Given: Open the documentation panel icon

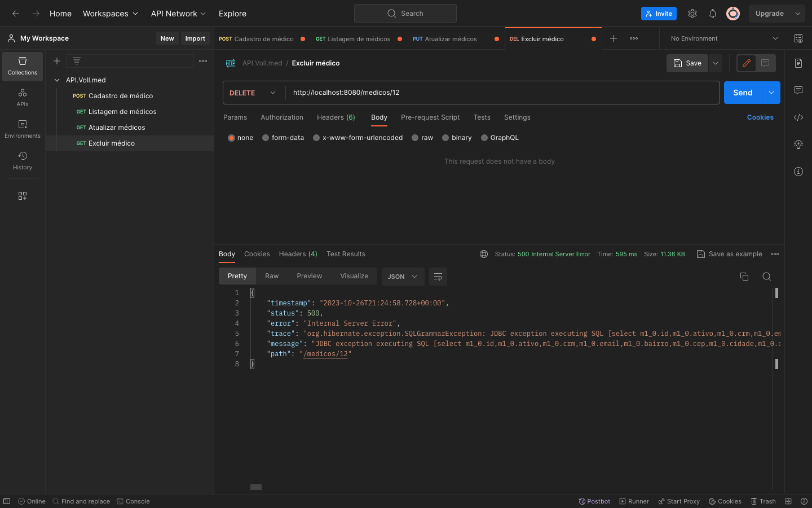Looking at the screenshot, I should coord(798,63).
